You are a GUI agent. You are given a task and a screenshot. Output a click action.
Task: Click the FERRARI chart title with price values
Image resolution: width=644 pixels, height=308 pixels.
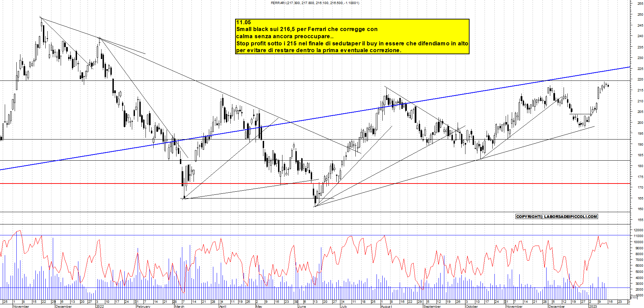coord(315,3)
